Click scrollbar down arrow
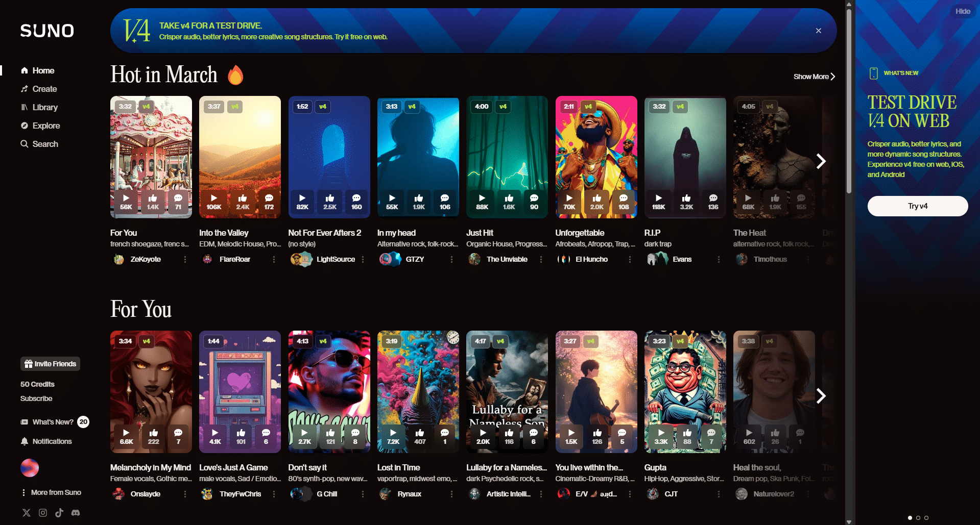The image size is (980, 525). [849, 521]
